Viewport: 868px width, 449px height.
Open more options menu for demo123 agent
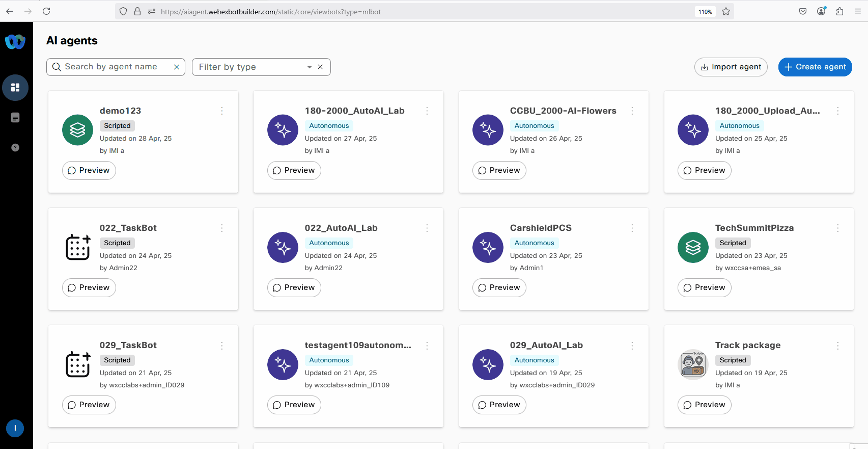(x=222, y=111)
